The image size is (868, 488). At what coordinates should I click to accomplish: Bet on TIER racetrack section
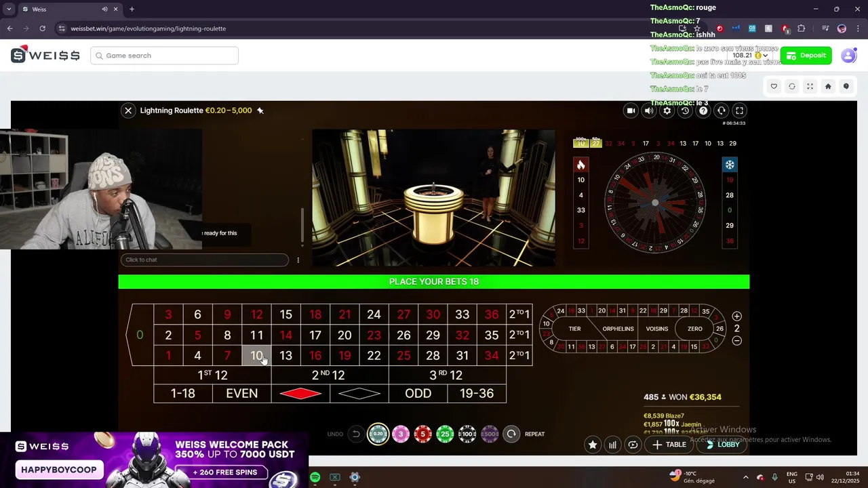click(x=574, y=329)
